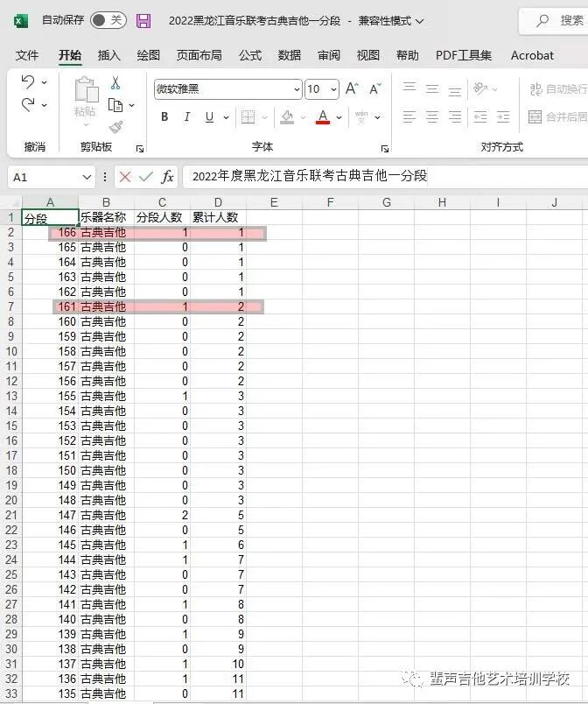588x704 pixels.
Task: Click the text Orientation icon
Action: coord(480,88)
